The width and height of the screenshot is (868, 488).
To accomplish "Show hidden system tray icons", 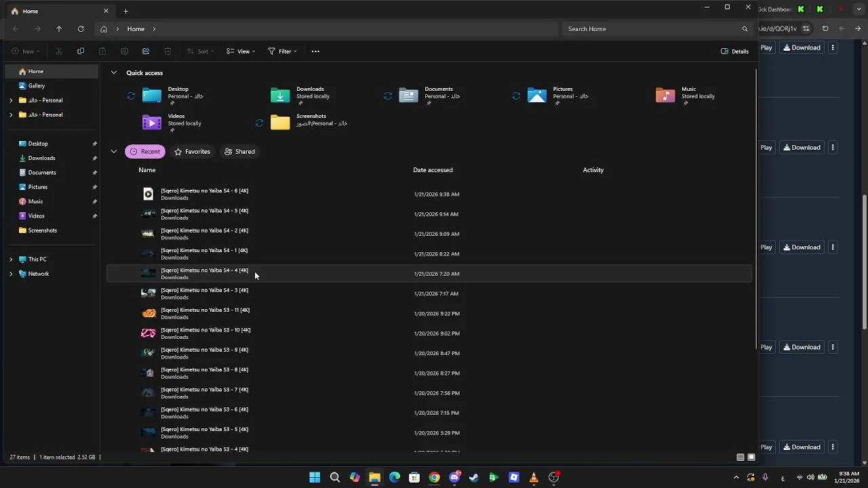I will [x=736, y=477].
